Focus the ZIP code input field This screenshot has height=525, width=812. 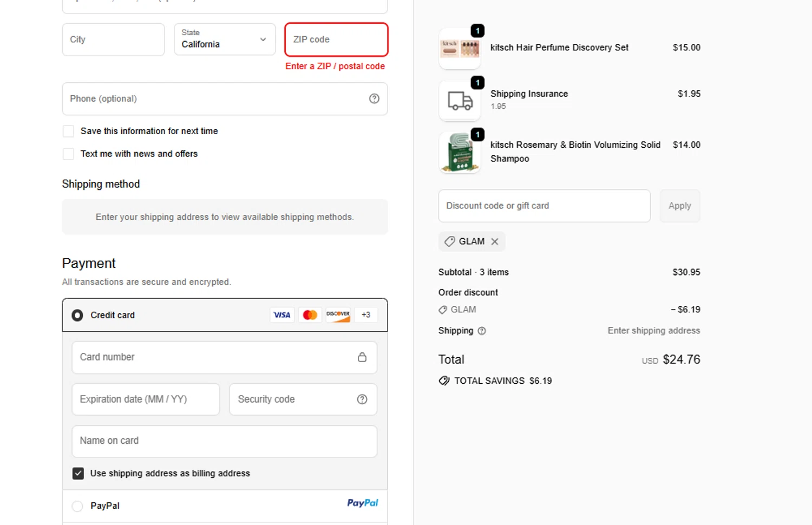336,39
